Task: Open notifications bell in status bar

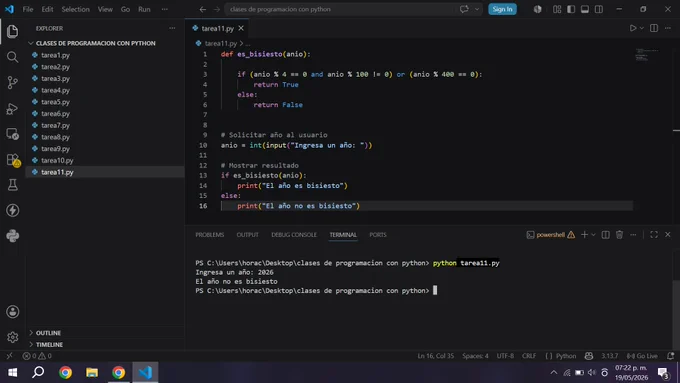Action: [x=670, y=356]
